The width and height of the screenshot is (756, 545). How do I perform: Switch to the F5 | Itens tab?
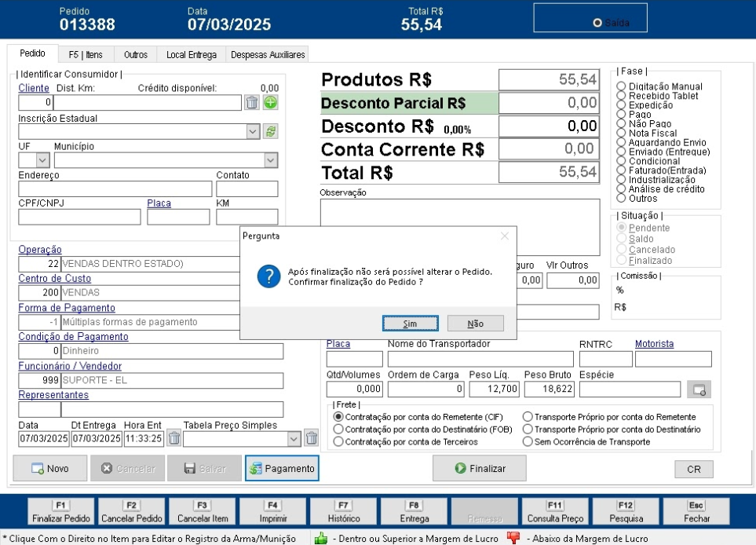pyautogui.click(x=86, y=55)
